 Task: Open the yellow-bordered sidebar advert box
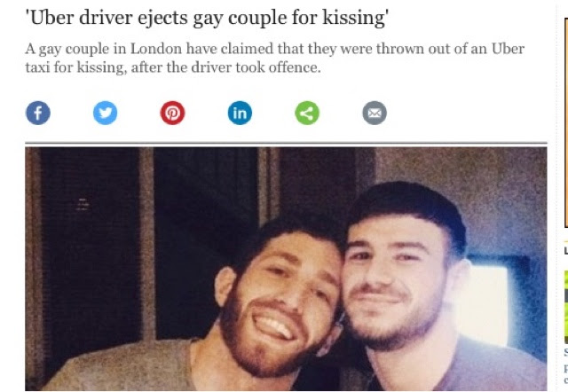click(566, 123)
